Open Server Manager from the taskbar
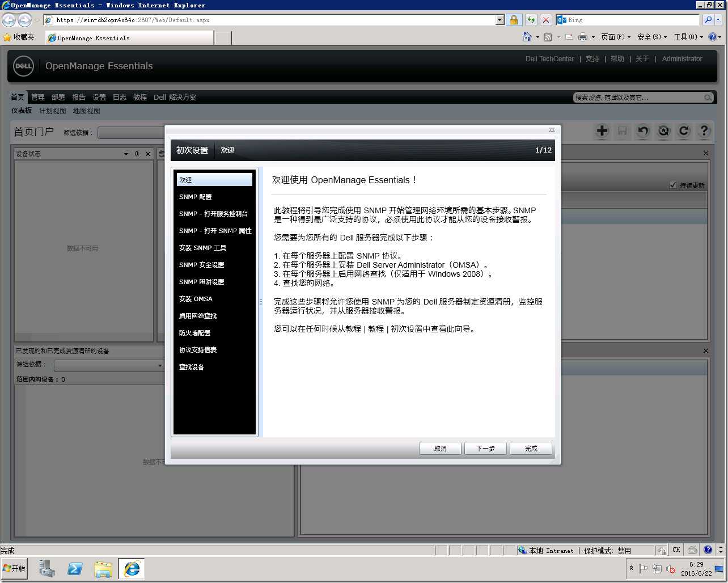Image resolution: width=728 pixels, height=583 pixels. (46, 569)
